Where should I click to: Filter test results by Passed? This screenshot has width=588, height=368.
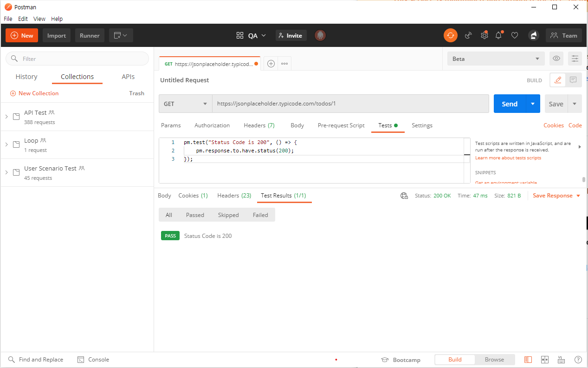[x=195, y=215]
